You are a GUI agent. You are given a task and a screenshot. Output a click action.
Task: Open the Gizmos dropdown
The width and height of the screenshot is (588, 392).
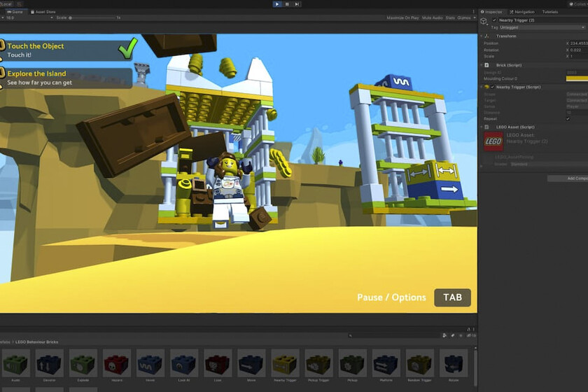466,17
